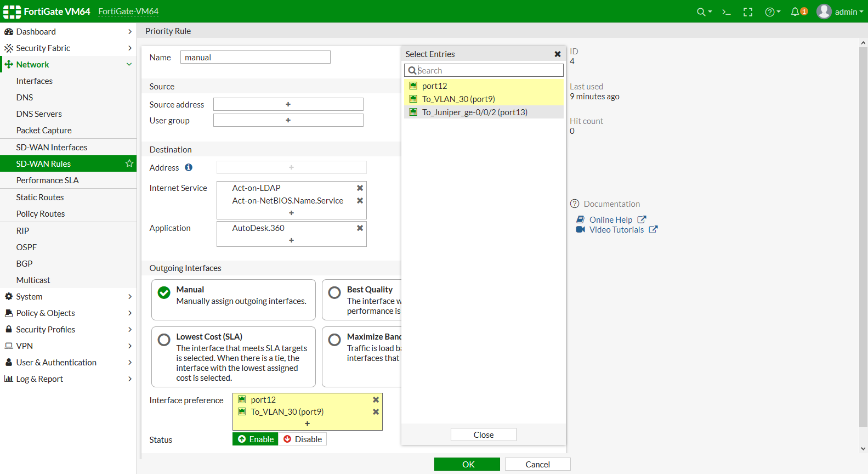
Task: Expand the Security Fabric menu
Action: tap(68, 48)
